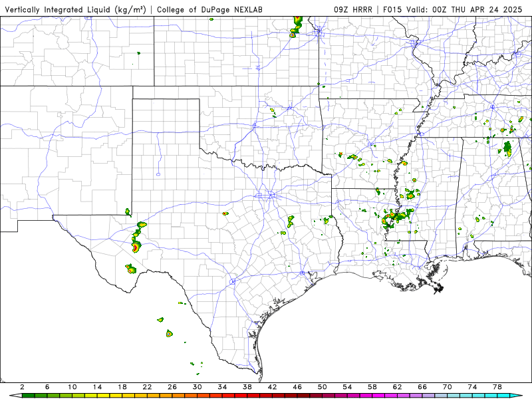Click the color scale label '34'
The image size is (532, 399).
[223, 387]
